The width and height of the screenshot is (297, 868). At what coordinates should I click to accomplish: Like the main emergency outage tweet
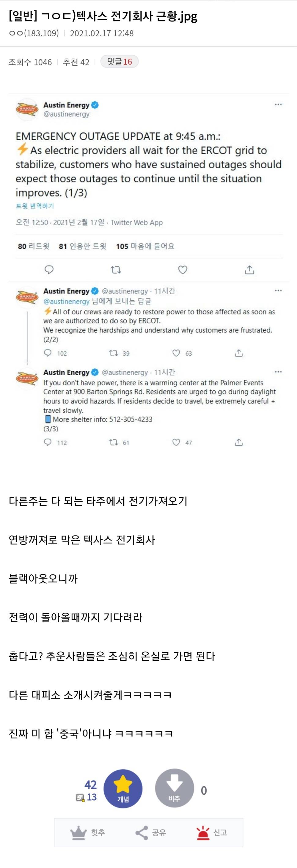(x=183, y=269)
